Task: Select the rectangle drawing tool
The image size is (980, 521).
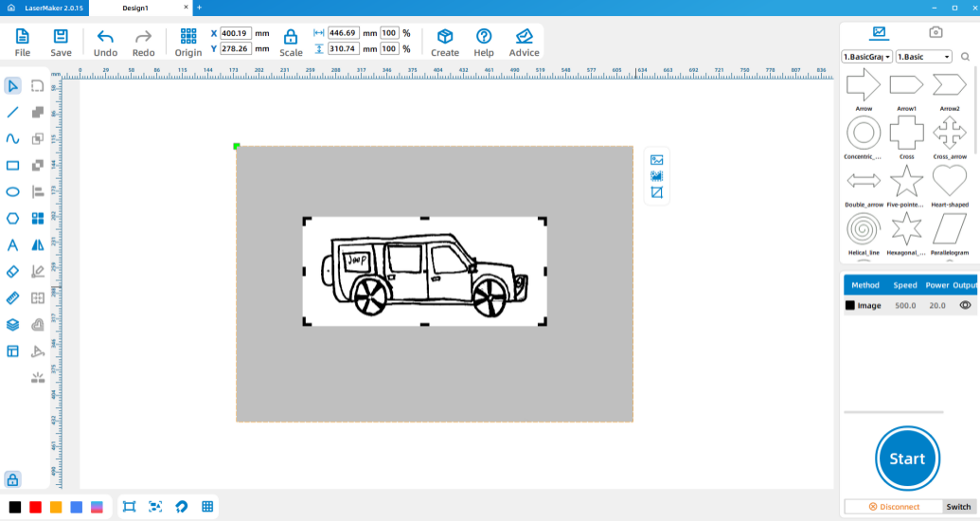Action: point(12,166)
